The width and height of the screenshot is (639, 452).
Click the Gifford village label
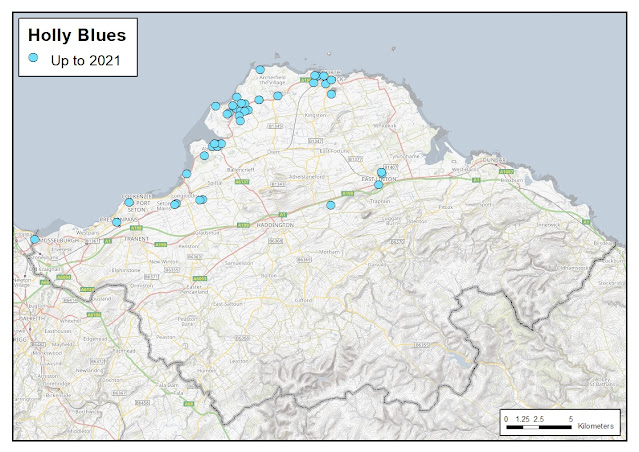coord(304,300)
